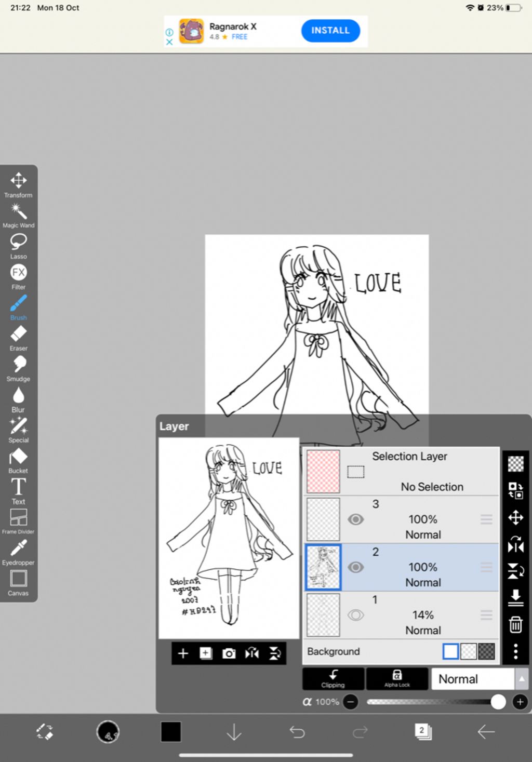Toggle Alpha Lock for the layer
532x762 pixels.
tap(397, 679)
